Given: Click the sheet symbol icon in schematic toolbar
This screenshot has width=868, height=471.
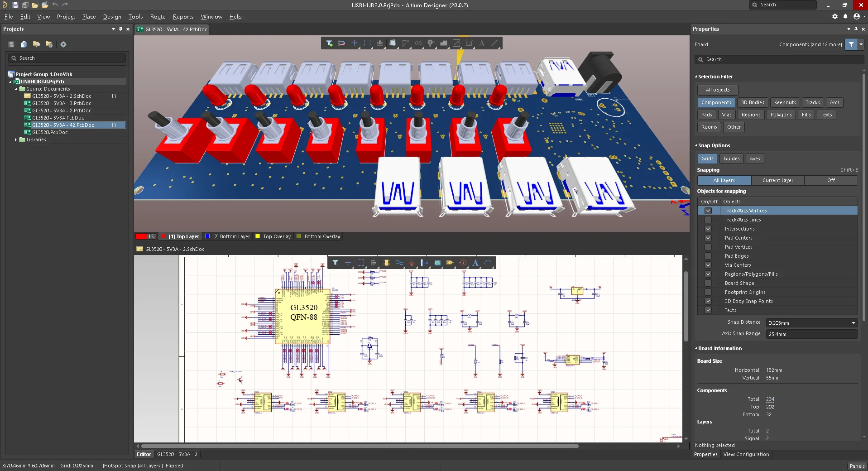Looking at the screenshot, I should [437, 263].
